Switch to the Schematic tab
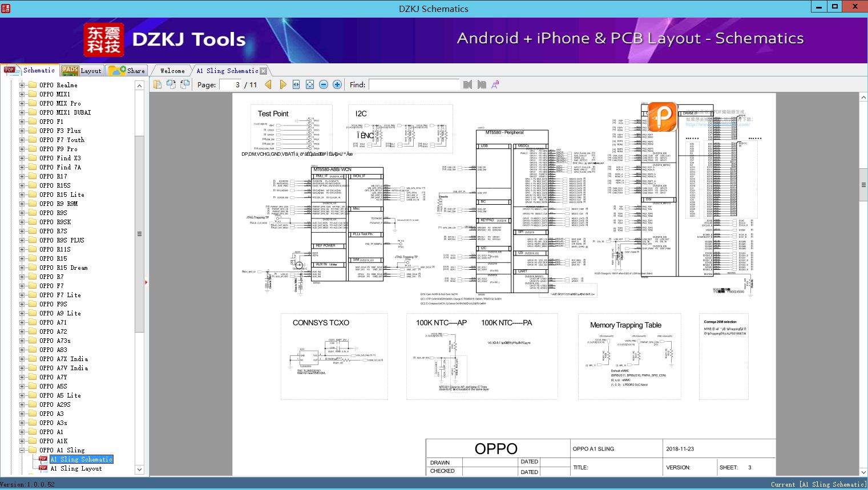This screenshot has width=868, height=490. [30, 70]
